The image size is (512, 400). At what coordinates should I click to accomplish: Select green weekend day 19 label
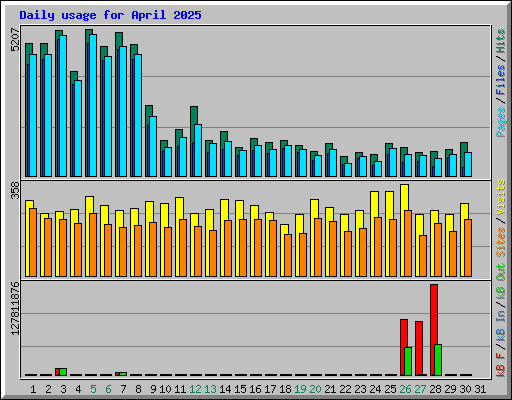click(x=300, y=389)
